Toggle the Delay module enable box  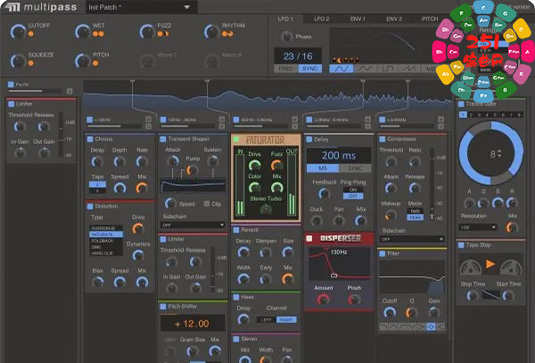tap(309, 139)
